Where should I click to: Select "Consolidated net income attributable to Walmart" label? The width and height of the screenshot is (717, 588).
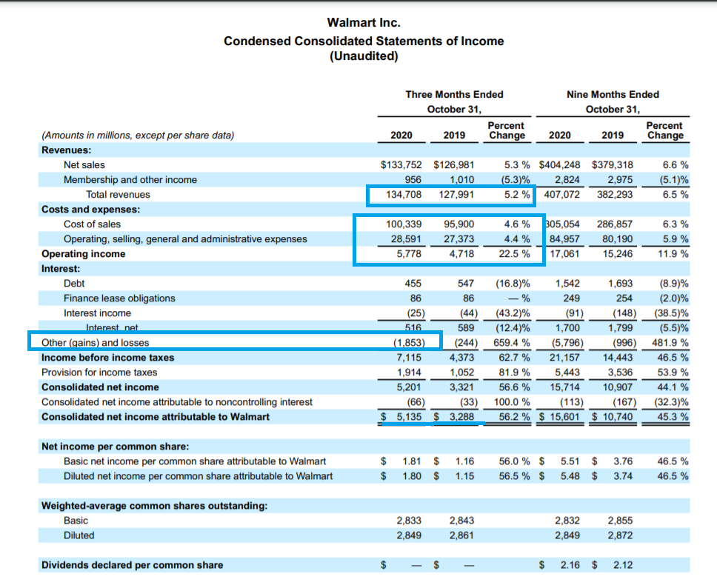click(x=156, y=417)
